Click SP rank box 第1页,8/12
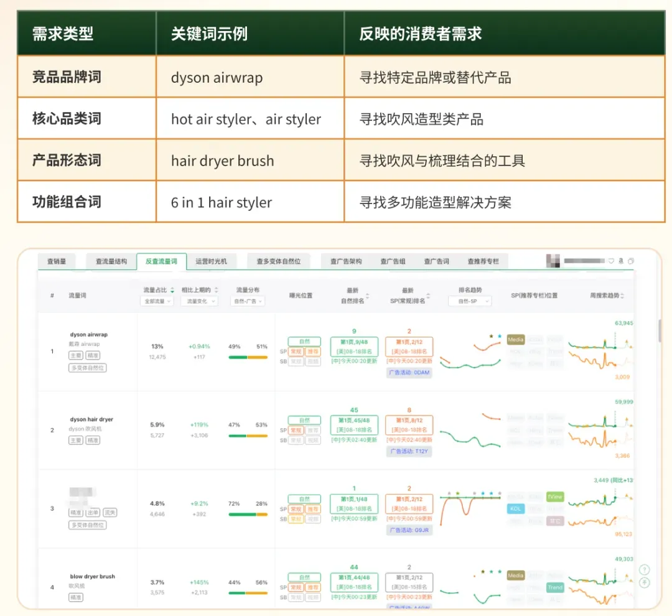This screenshot has height=616, width=672. click(x=409, y=425)
